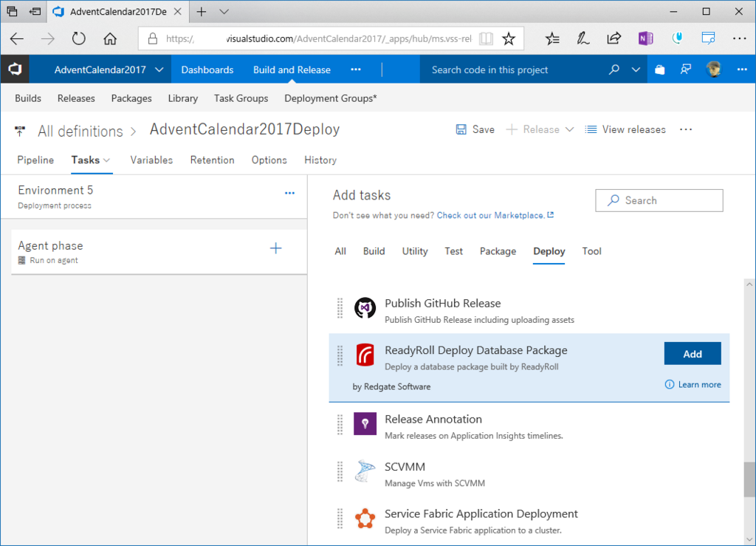This screenshot has width=756, height=546.
Task: Open the far-right header ellipsis menu
Action: tap(742, 69)
